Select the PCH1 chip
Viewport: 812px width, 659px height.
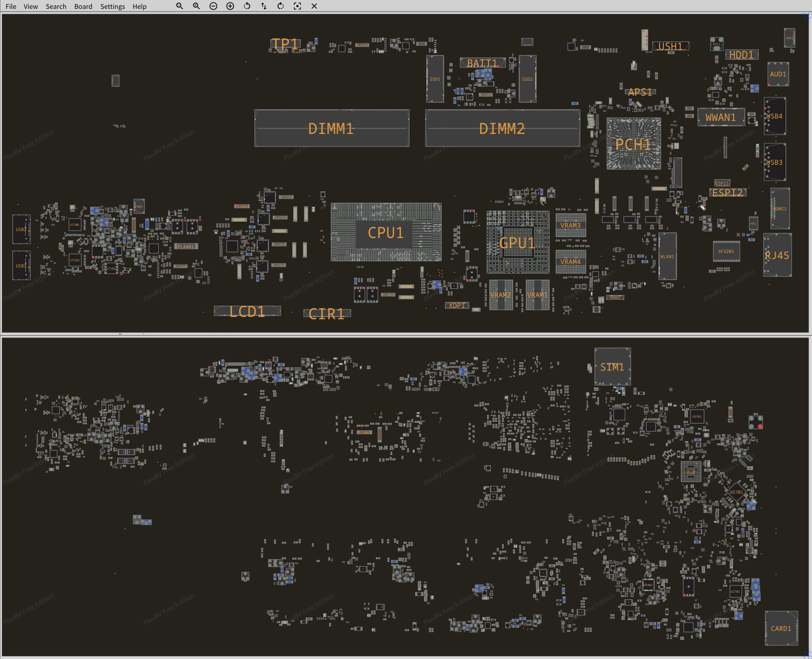[x=633, y=144]
